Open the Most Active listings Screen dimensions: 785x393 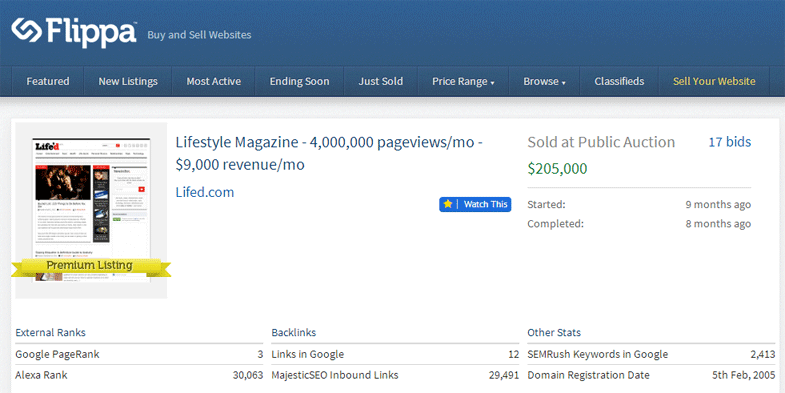tap(214, 81)
